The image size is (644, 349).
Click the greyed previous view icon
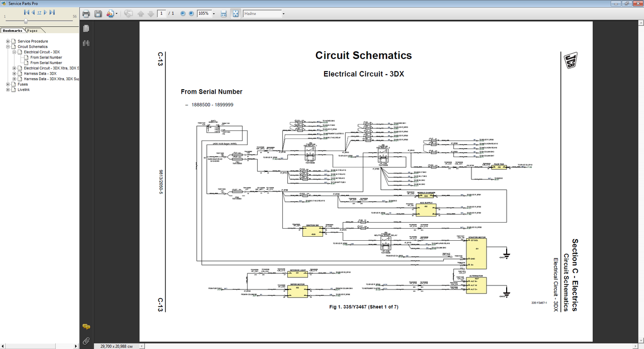pyautogui.click(x=128, y=13)
